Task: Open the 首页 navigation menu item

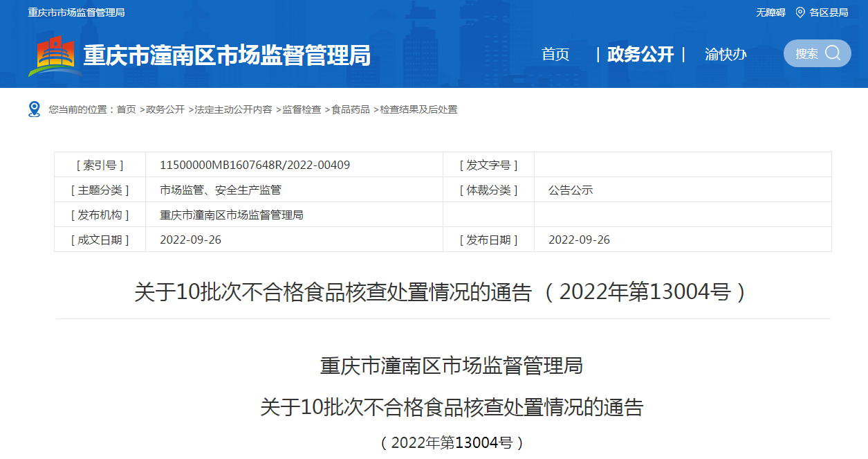Action: point(555,55)
